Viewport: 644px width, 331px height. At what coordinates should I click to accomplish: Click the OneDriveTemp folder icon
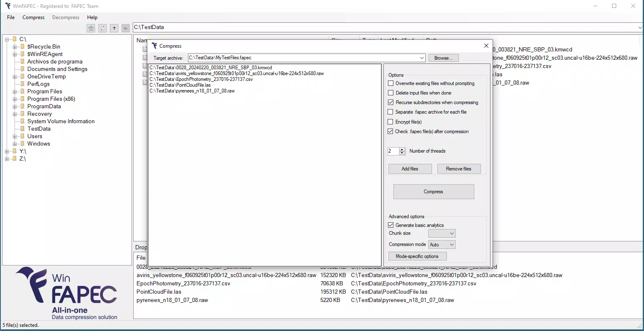[x=22, y=76]
